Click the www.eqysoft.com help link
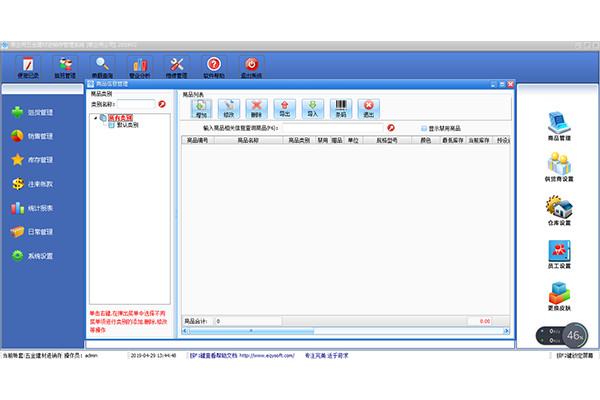600x400 pixels. (x=267, y=356)
